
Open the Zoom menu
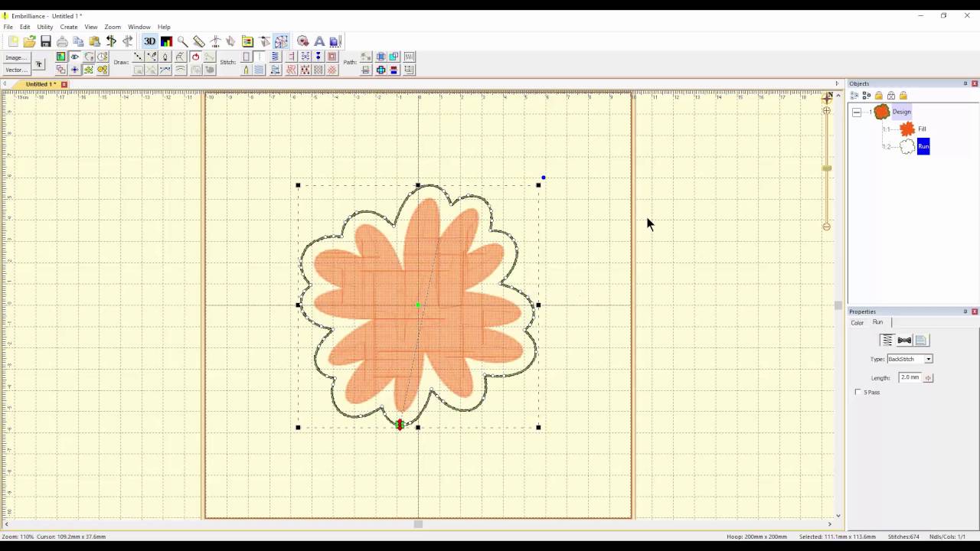tap(113, 27)
